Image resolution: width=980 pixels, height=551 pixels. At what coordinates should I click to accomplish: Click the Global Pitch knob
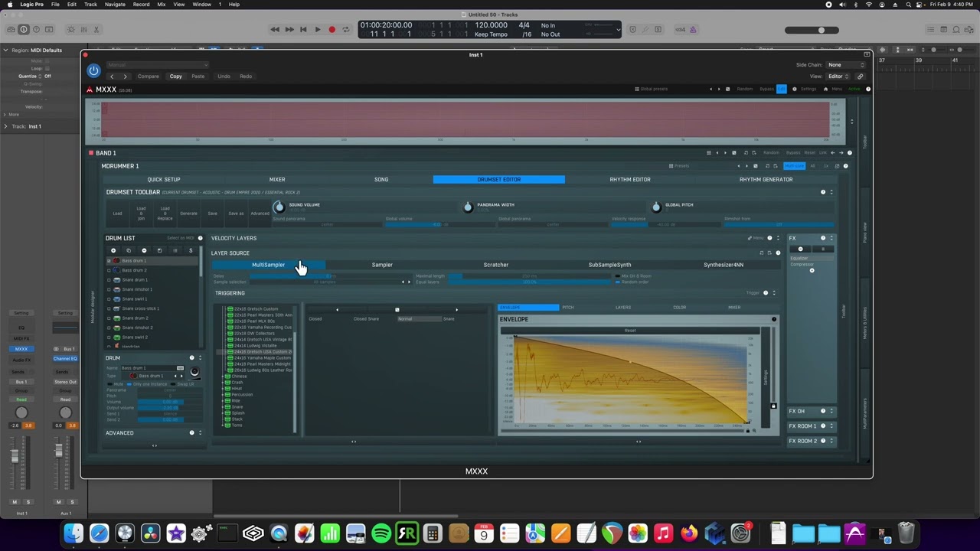[656, 207]
